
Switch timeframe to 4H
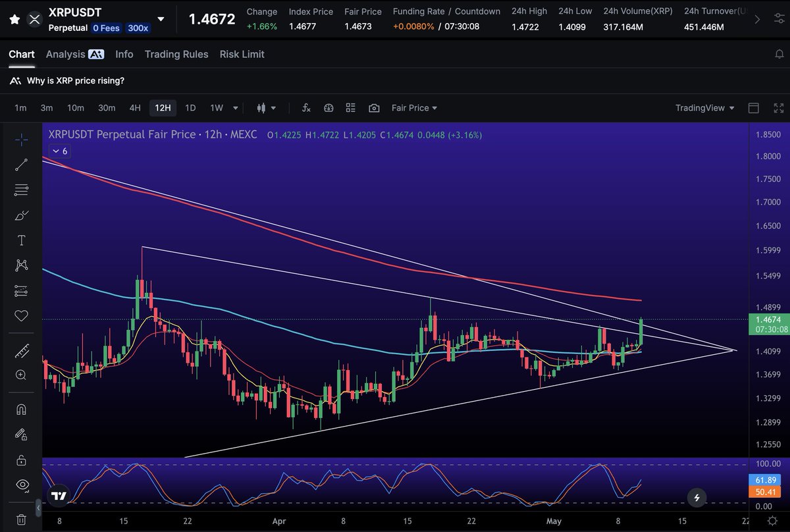pyautogui.click(x=135, y=108)
